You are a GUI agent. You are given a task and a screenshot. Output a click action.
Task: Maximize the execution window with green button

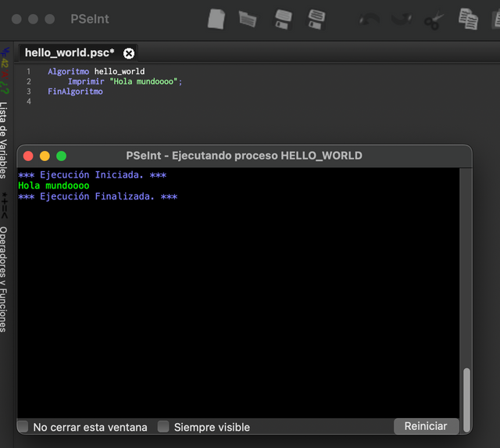(x=61, y=156)
